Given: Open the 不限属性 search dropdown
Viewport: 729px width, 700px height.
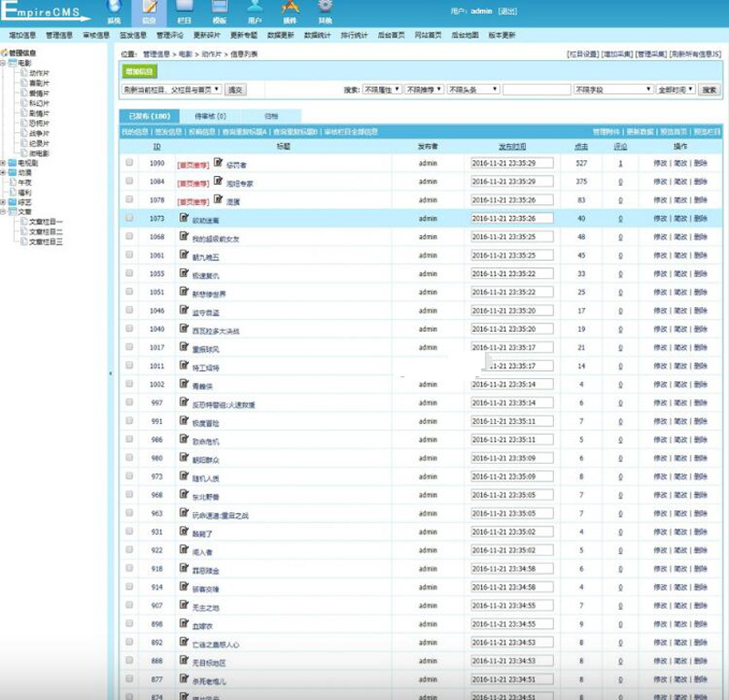Looking at the screenshot, I should tap(383, 89).
